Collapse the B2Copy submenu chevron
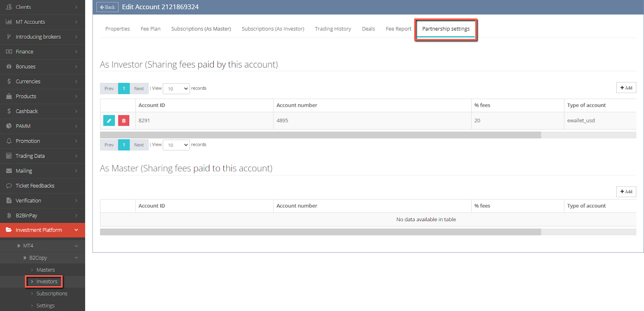Viewport: 644px width, 311px height. (x=76, y=258)
